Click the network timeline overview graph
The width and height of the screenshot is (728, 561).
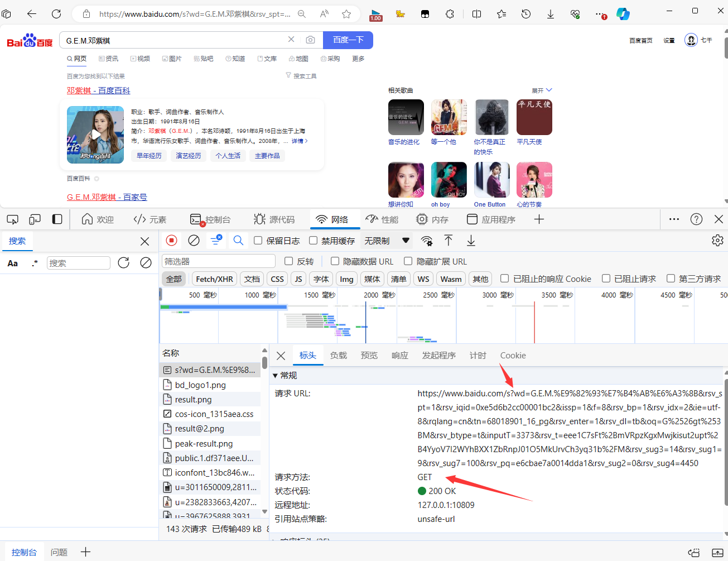point(390,324)
